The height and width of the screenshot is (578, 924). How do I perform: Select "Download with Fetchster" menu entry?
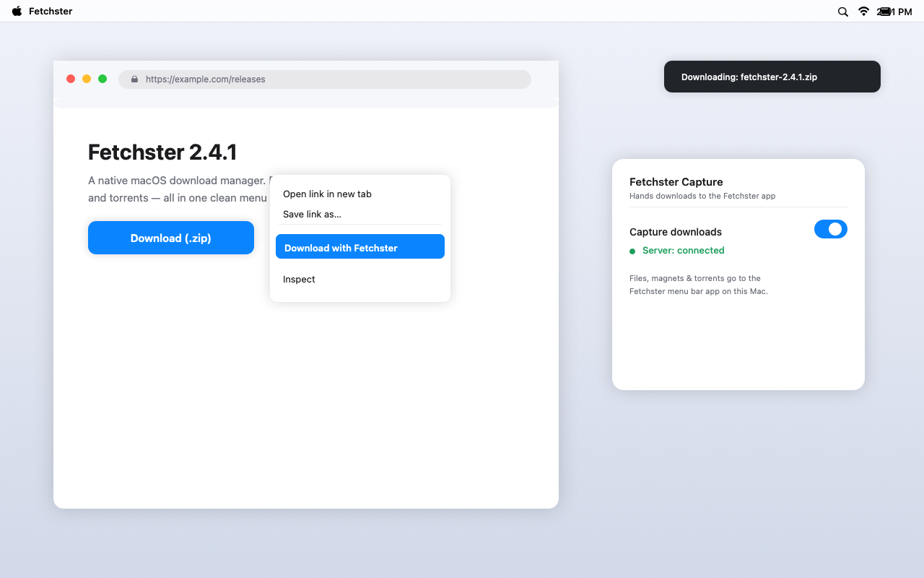click(x=360, y=246)
